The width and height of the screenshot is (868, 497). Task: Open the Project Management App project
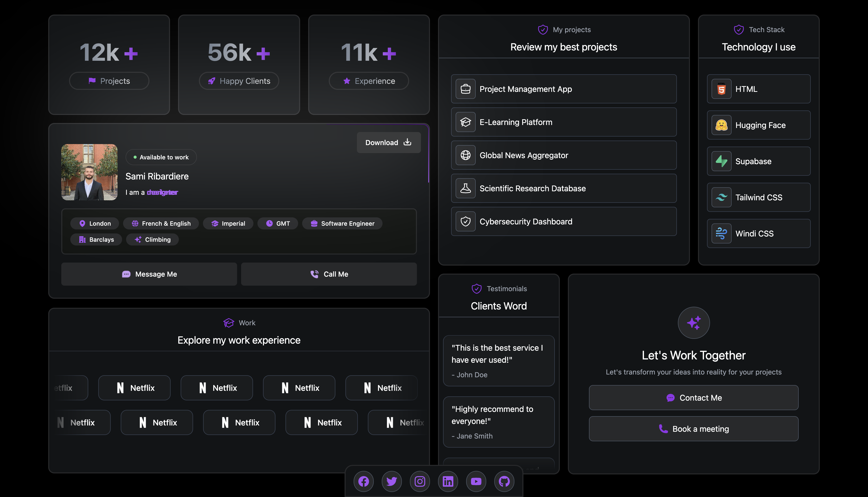(563, 89)
